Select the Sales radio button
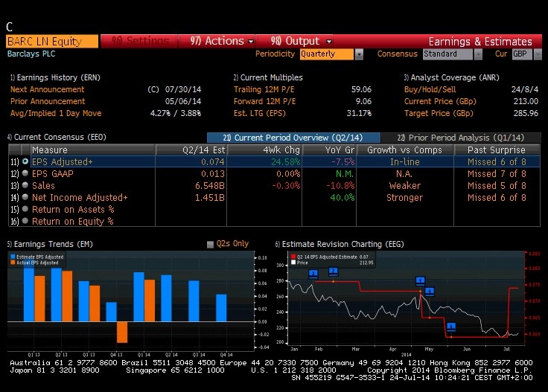 coord(25,185)
